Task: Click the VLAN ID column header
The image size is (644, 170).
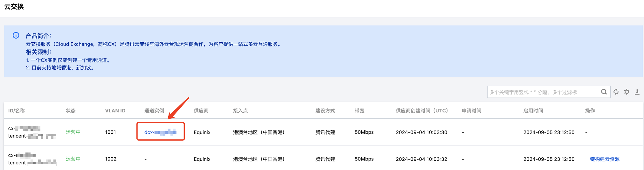Action: click(x=115, y=110)
